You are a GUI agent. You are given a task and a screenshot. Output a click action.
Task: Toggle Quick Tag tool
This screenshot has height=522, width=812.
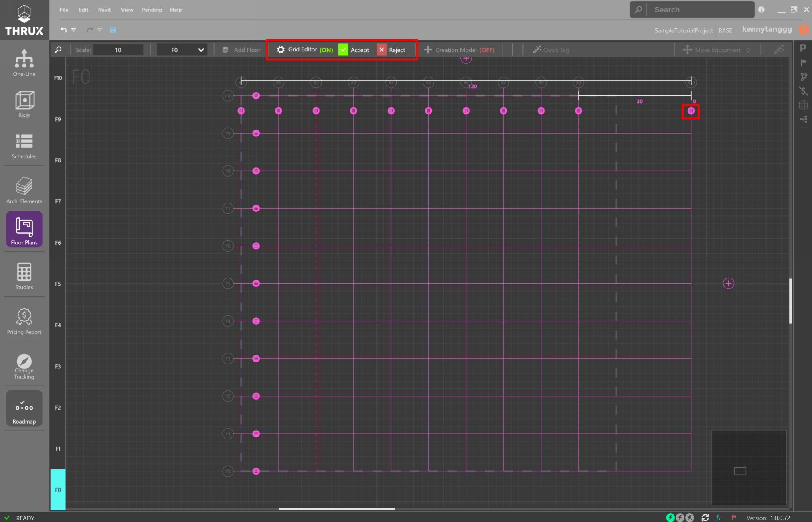coord(551,50)
